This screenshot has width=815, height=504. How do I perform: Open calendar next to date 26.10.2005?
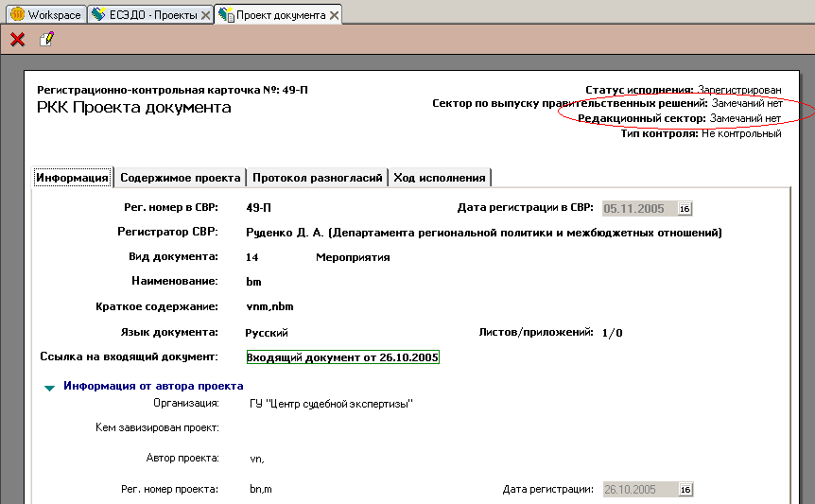coord(685,490)
